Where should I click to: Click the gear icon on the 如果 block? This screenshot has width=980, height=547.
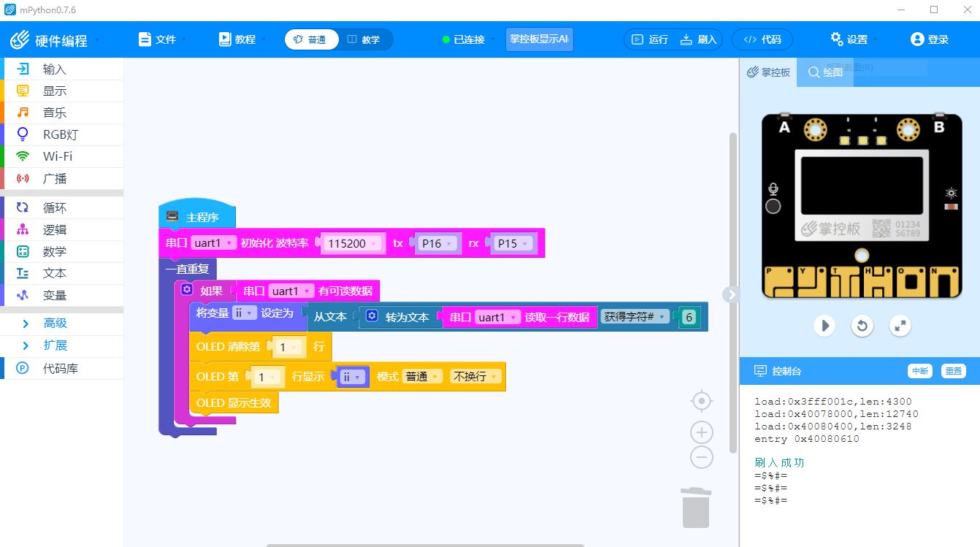(187, 290)
